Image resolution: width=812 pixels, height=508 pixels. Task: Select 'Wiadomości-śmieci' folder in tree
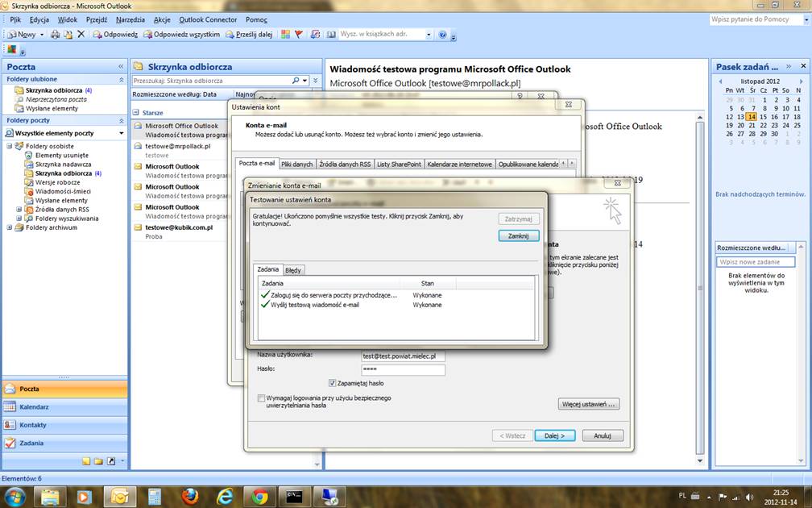point(61,191)
